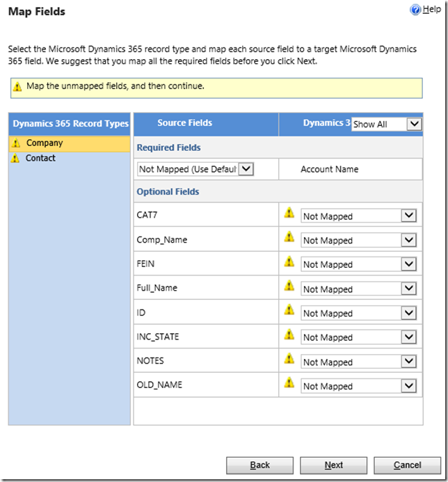Screen dimensions: 448x482
Task: Open the Show All filter dropdown
Action: point(387,124)
